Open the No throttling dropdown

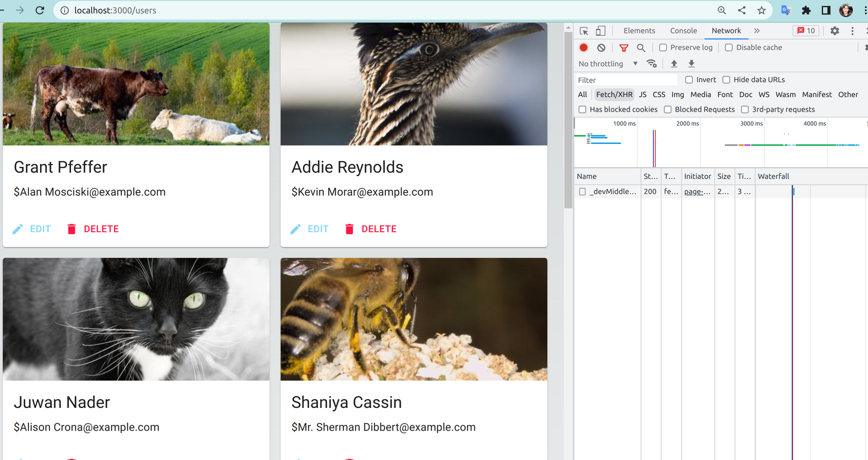[x=608, y=64]
